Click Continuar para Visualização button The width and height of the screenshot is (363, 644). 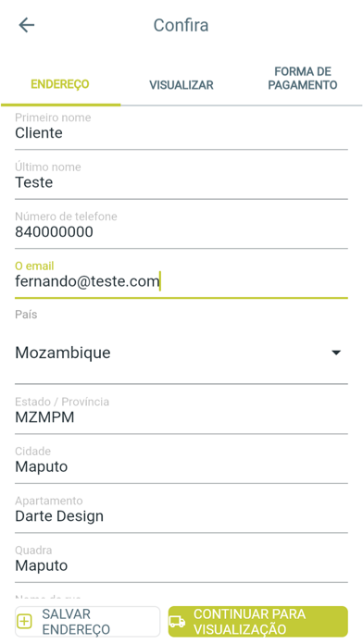coord(257,622)
